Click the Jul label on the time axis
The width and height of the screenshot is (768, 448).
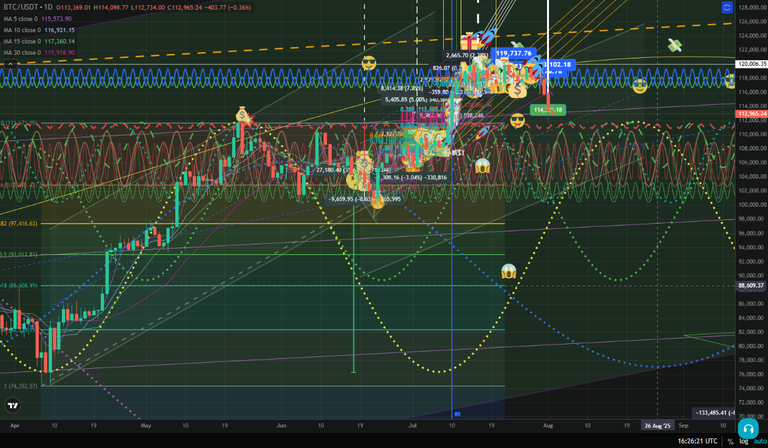(x=412, y=425)
